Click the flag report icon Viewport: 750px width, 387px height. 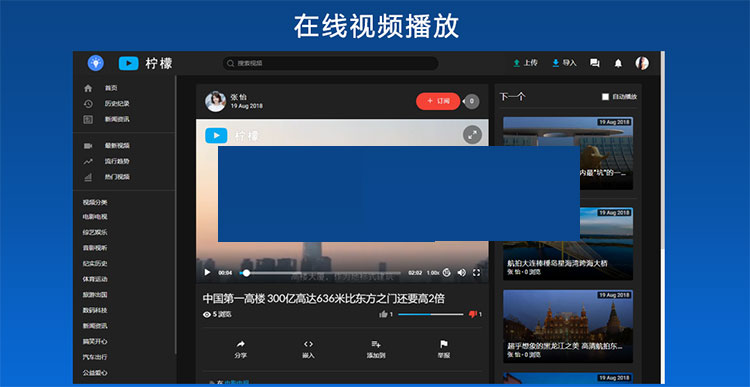pyautogui.click(x=444, y=344)
